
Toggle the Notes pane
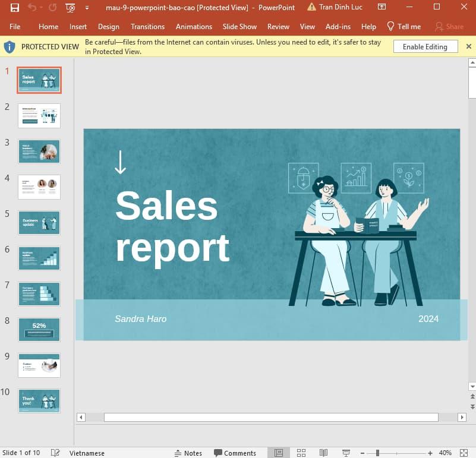pyautogui.click(x=188, y=453)
